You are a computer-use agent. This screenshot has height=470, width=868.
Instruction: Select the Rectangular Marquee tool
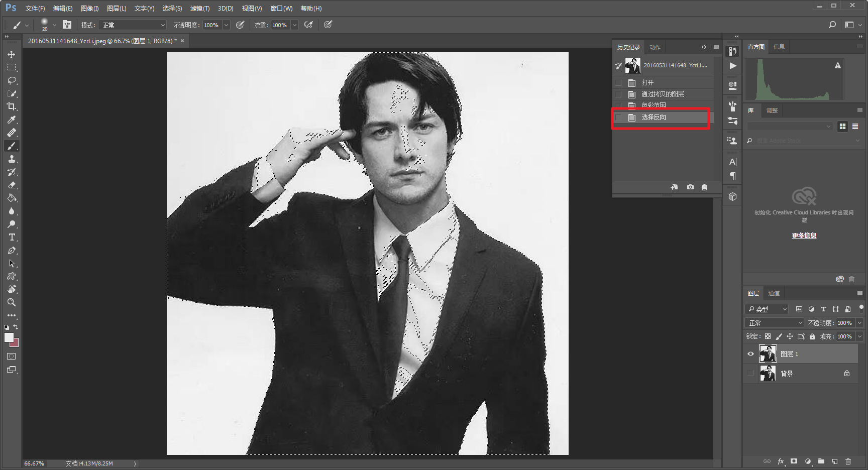[12, 67]
